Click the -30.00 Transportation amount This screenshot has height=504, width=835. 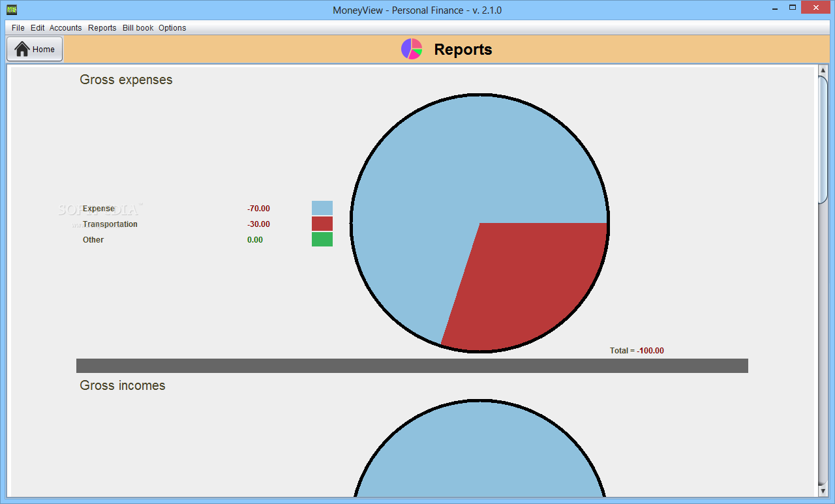coord(258,224)
